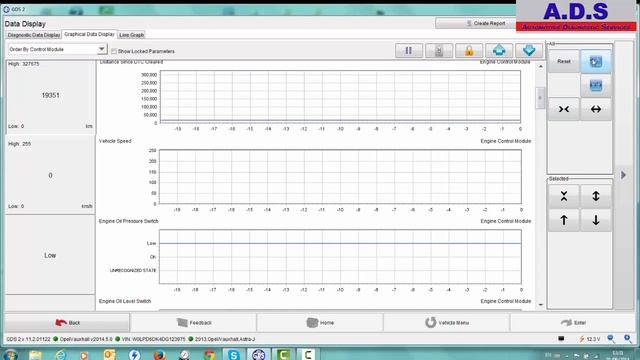Open the Feedback button
This screenshot has width=640, height=360.
(x=194, y=322)
